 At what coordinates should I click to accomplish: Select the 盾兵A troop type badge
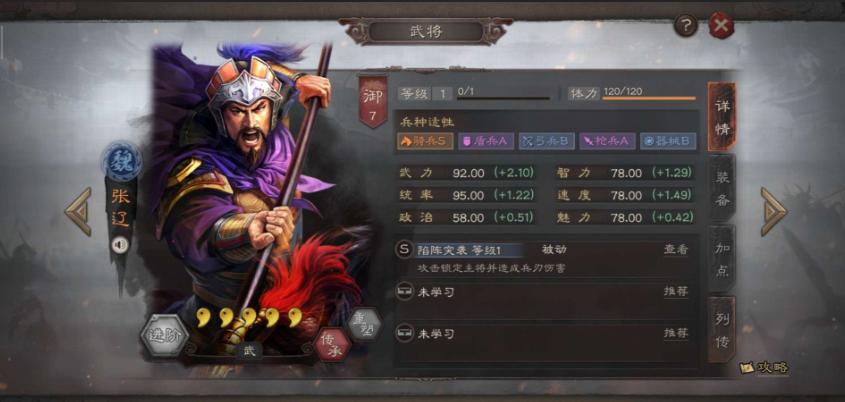click(486, 141)
